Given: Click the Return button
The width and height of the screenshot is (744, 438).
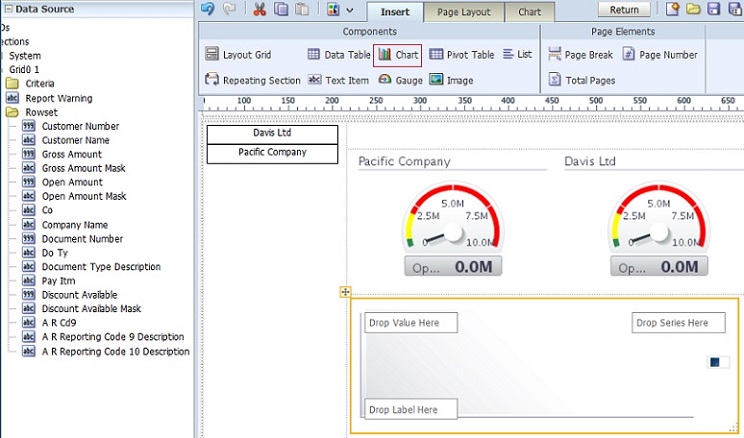Looking at the screenshot, I should pos(624,9).
